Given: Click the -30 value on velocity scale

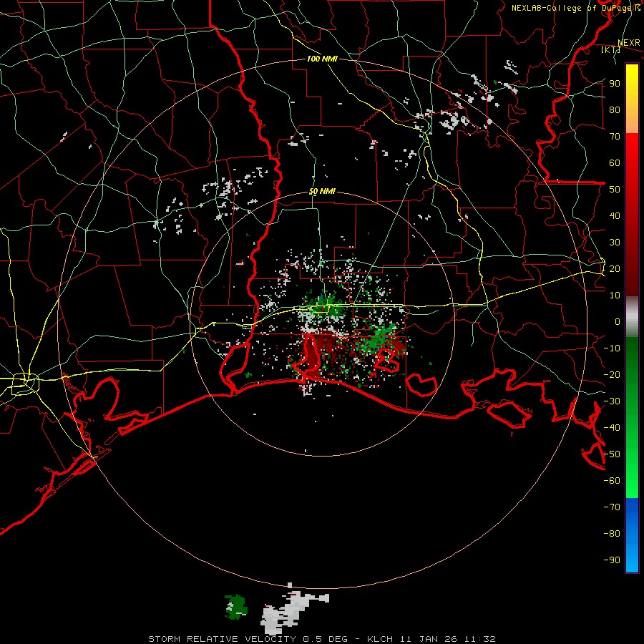Looking at the screenshot, I should (612, 401).
